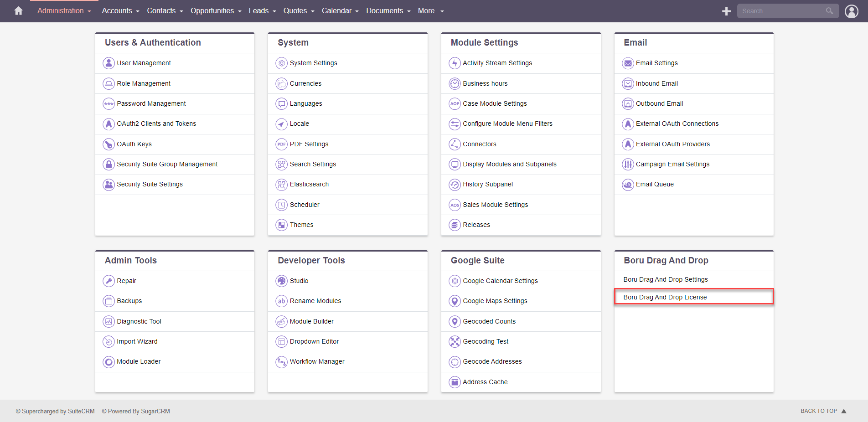Screen dimensions: 868x422
Task: Click the home icon in top navigation
Action: click(18, 10)
